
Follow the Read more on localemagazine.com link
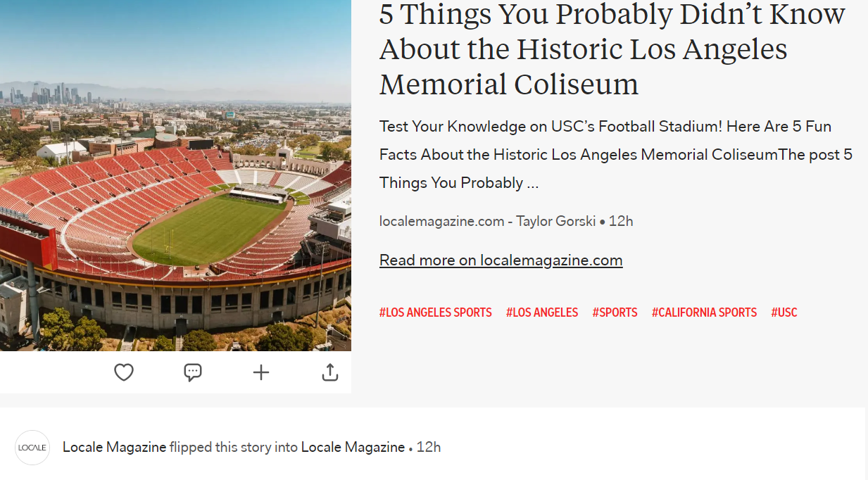tap(501, 260)
